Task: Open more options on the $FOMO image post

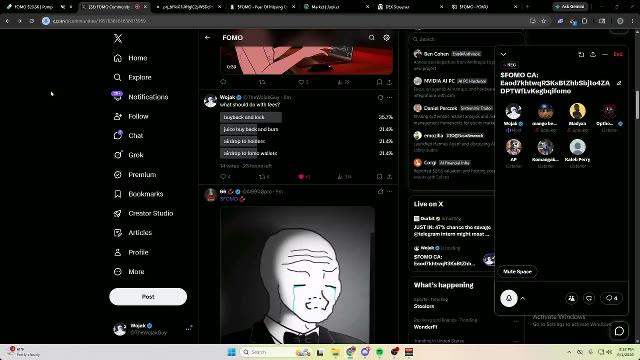Action: [390, 191]
